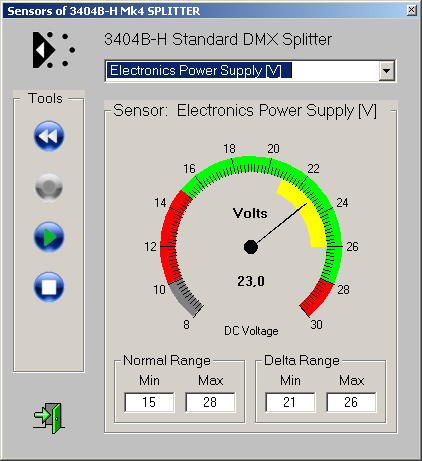The image size is (422, 461).
Task: Click the grey low-end zone of the gauge
Action: [185, 297]
